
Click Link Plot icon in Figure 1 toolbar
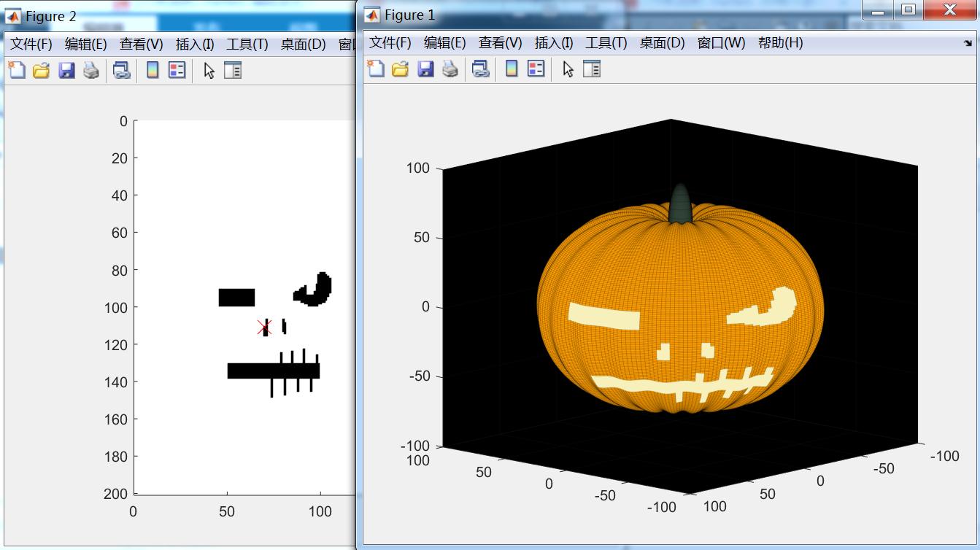(480, 69)
